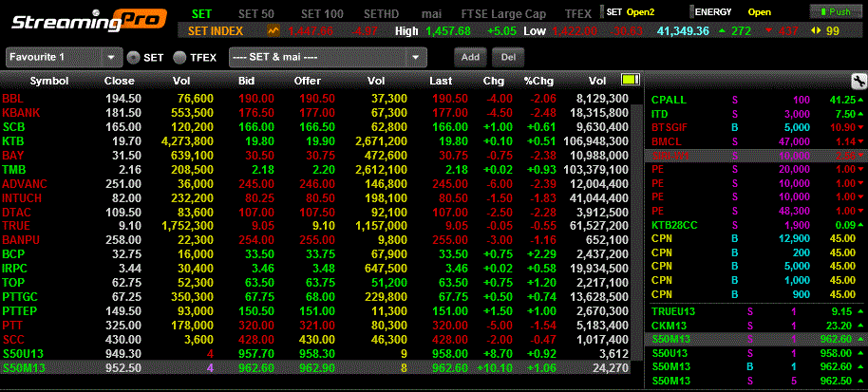The image size is (868, 392).
Task: Open the wrench settings icon
Action: pyautogui.click(x=859, y=82)
